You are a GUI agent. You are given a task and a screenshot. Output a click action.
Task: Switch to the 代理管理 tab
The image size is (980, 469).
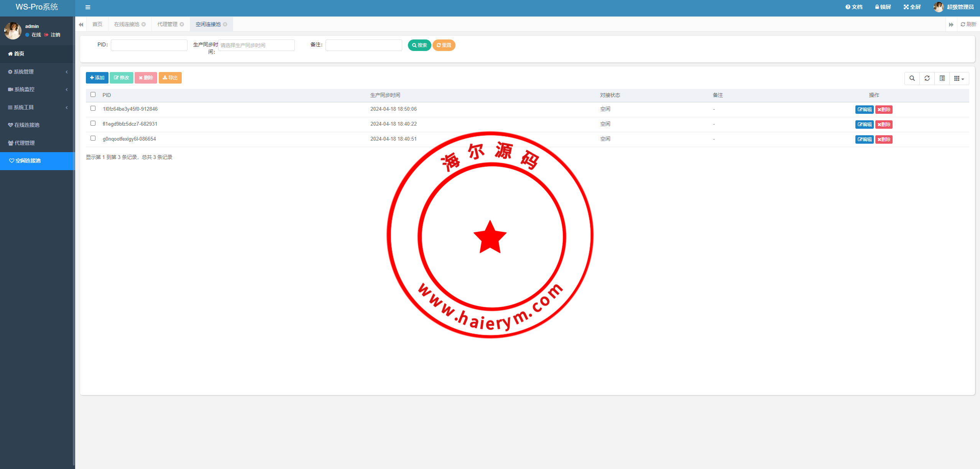pyautogui.click(x=167, y=24)
